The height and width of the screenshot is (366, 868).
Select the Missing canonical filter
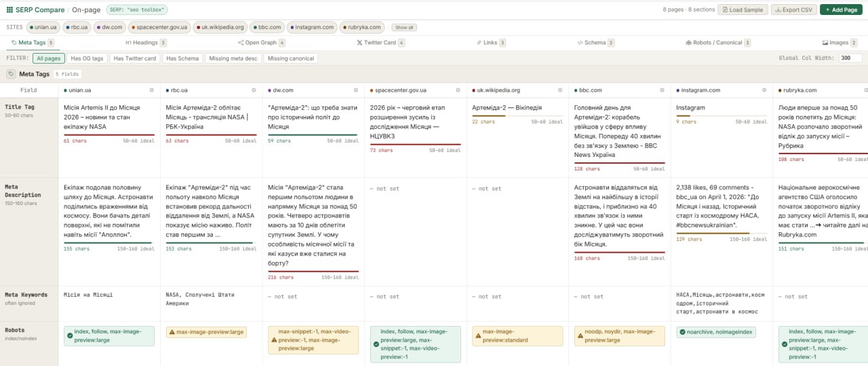coord(290,58)
